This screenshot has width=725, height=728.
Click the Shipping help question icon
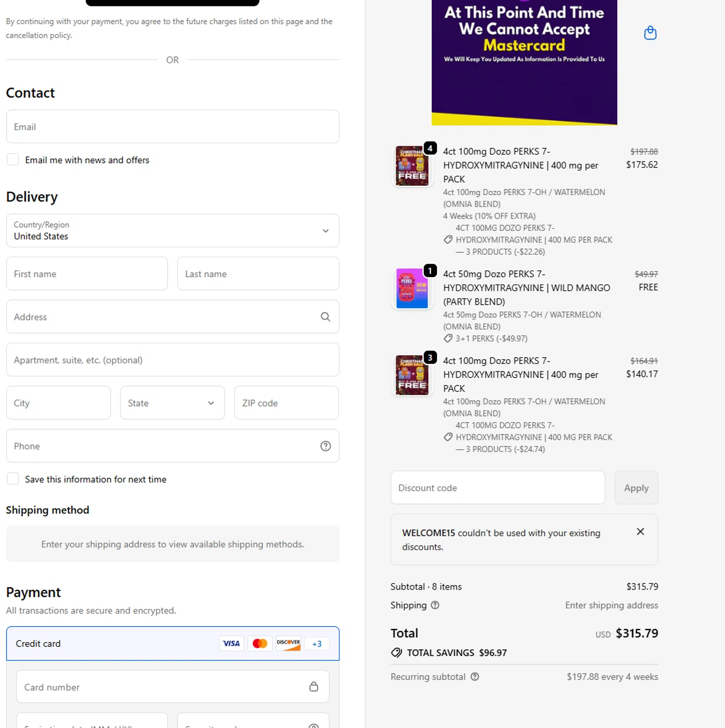435,605
